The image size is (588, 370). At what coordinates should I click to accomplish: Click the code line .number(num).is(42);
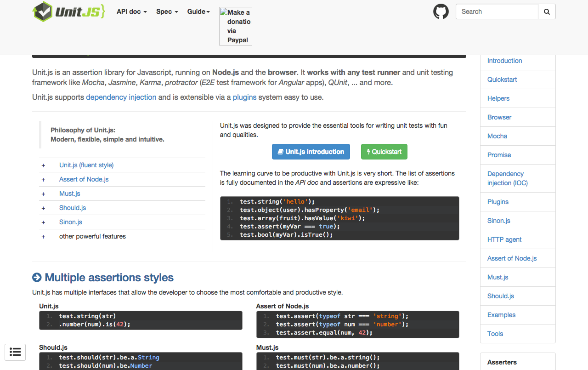[95, 324]
